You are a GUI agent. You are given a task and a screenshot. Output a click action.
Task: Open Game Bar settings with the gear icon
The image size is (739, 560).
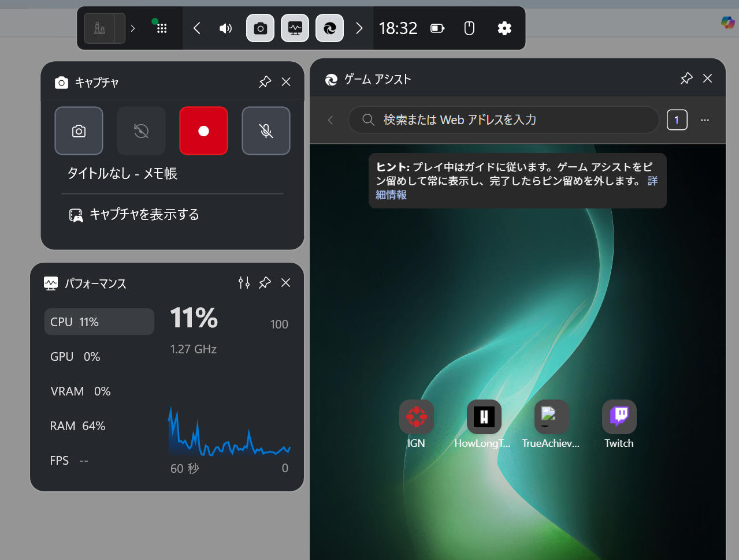[x=504, y=28]
